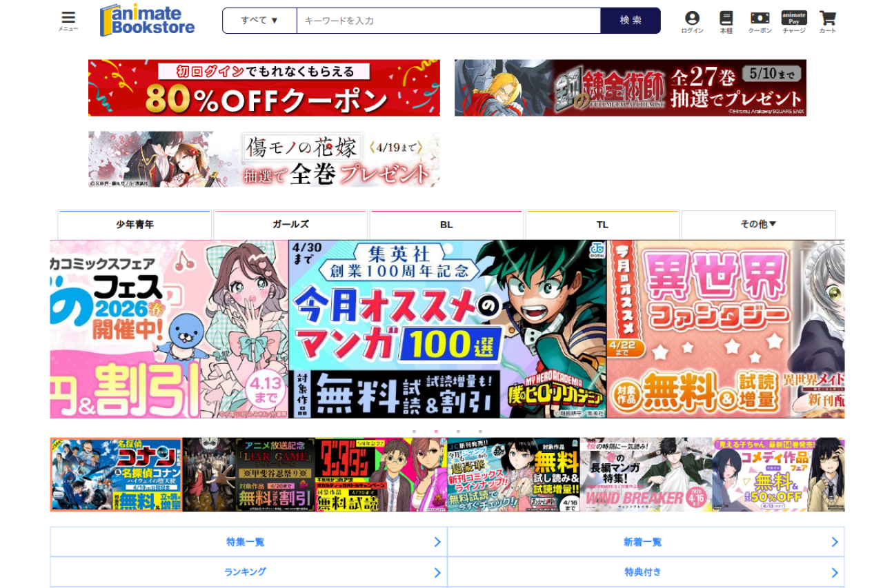Open the ログイン account icon

(x=692, y=21)
